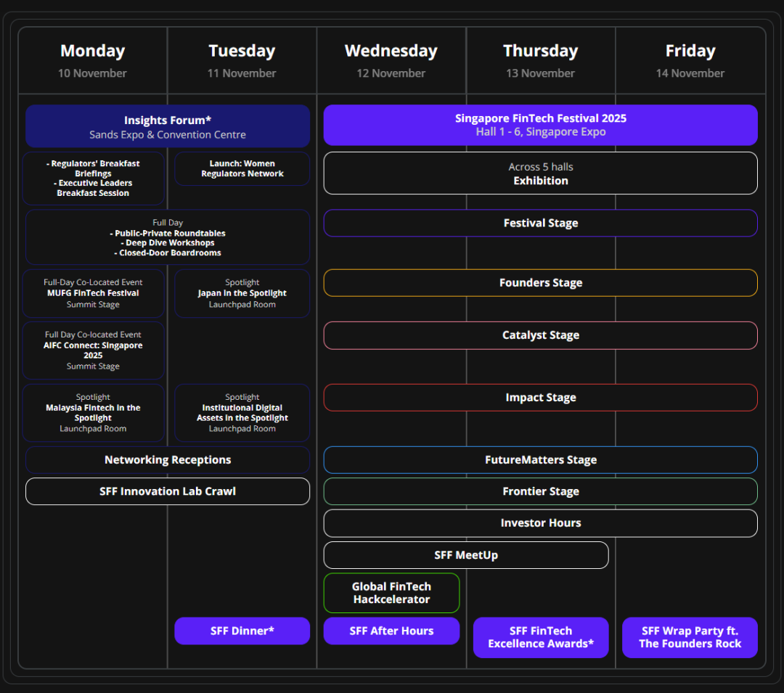Click the MUFG FinTech Festival event
The height and width of the screenshot is (693, 784).
point(93,293)
